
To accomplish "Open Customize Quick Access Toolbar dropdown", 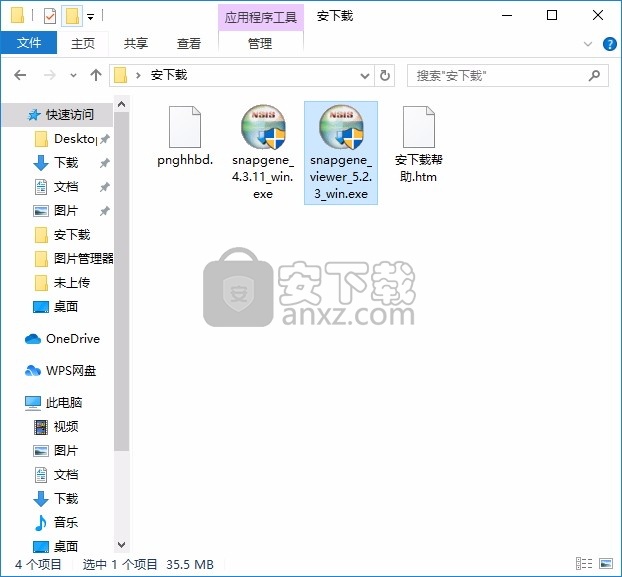I will (x=90, y=17).
